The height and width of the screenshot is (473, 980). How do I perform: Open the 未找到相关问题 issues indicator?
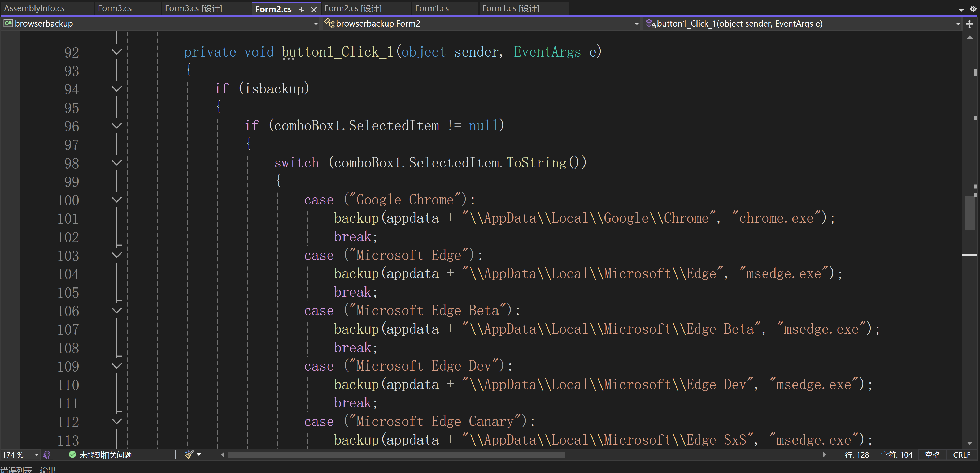coord(105,455)
